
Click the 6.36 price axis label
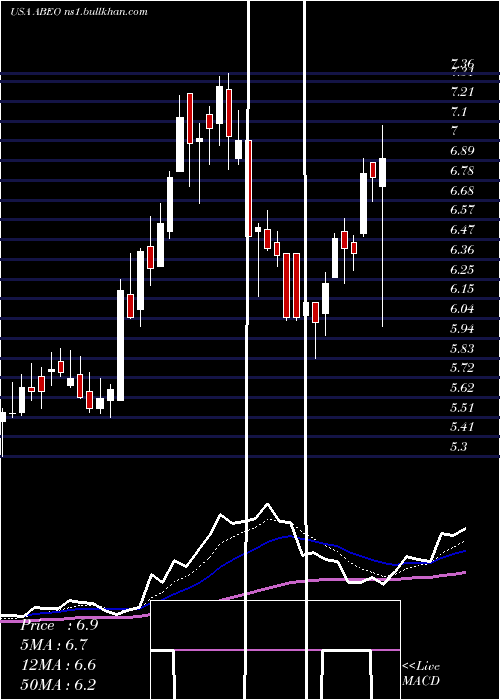tap(462, 250)
